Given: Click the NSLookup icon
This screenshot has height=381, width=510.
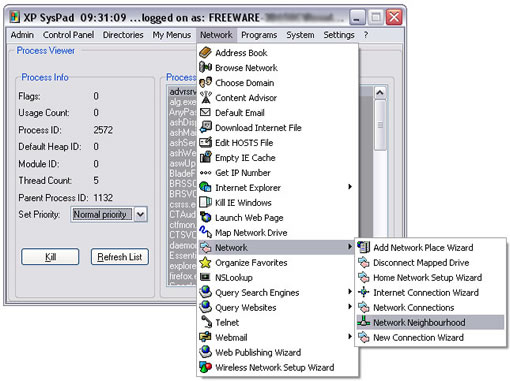Looking at the screenshot, I should [205, 277].
